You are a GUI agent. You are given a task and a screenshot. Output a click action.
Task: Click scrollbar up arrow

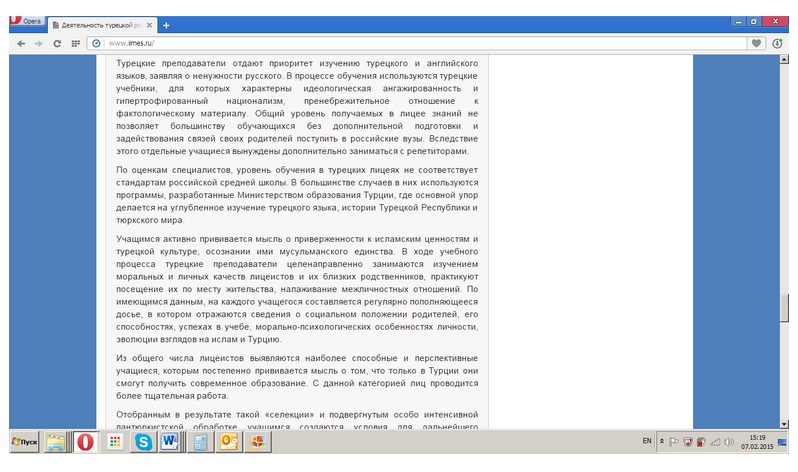coord(784,60)
